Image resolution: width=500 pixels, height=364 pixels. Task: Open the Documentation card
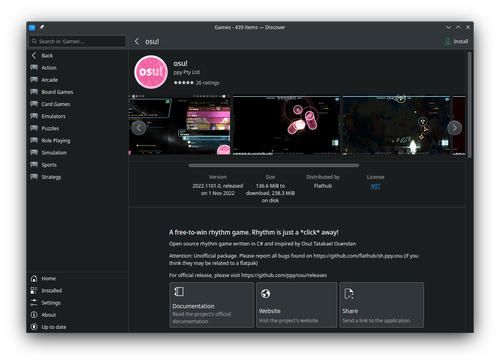click(212, 305)
